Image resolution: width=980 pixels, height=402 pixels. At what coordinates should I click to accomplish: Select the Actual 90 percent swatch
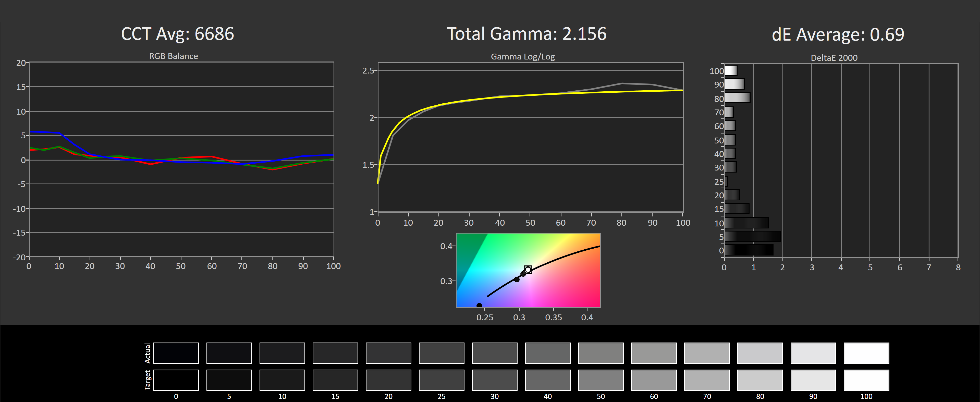(x=813, y=353)
